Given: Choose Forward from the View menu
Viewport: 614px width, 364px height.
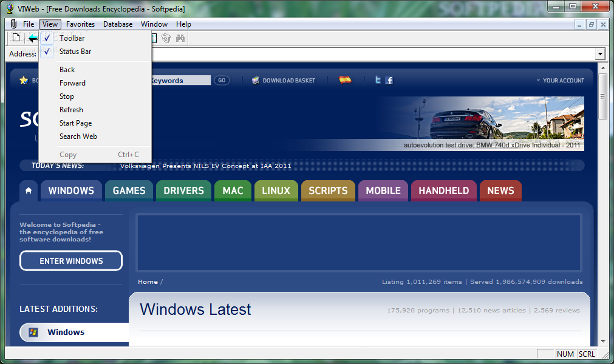Looking at the screenshot, I should pos(95,83).
